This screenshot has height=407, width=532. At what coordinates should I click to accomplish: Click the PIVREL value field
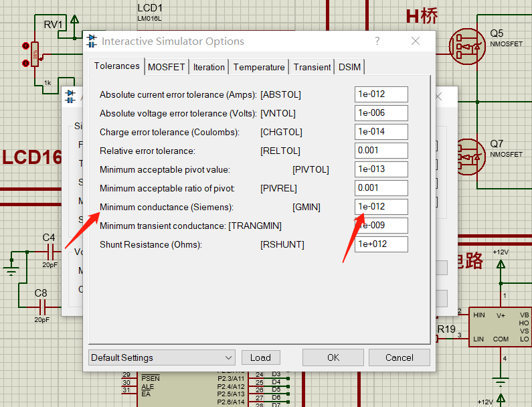(x=381, y=187)
